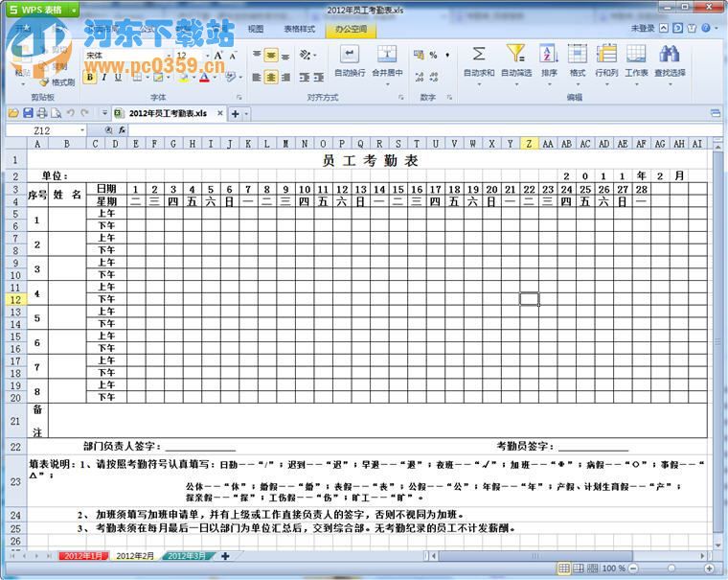Close the 2012年员工考勤表.xls document tab
This screenshot has height=580, width=728.
(x=219, y=113)
